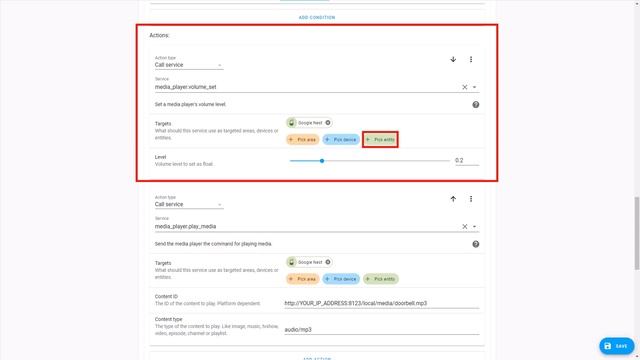Image resolution: width=640 pixels, height=360 pixels.
Task: Click the page vertical scrollbar thumb
Action: [636, 233]
